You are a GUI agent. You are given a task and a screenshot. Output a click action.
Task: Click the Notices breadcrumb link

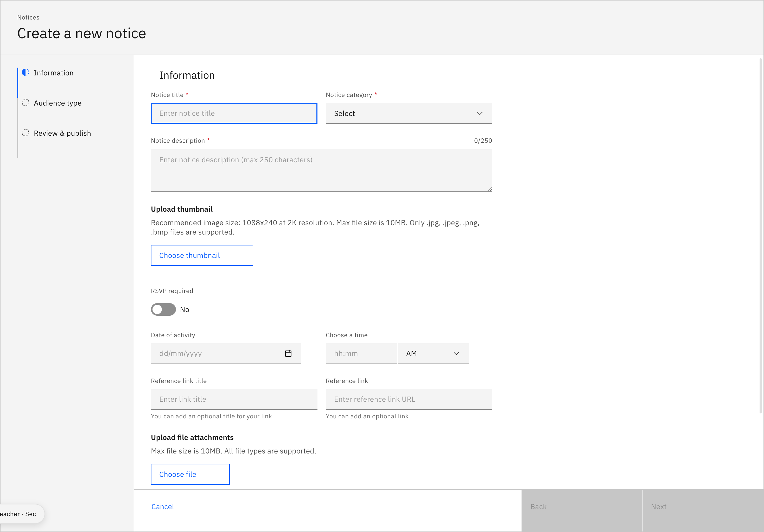(28, 17)
